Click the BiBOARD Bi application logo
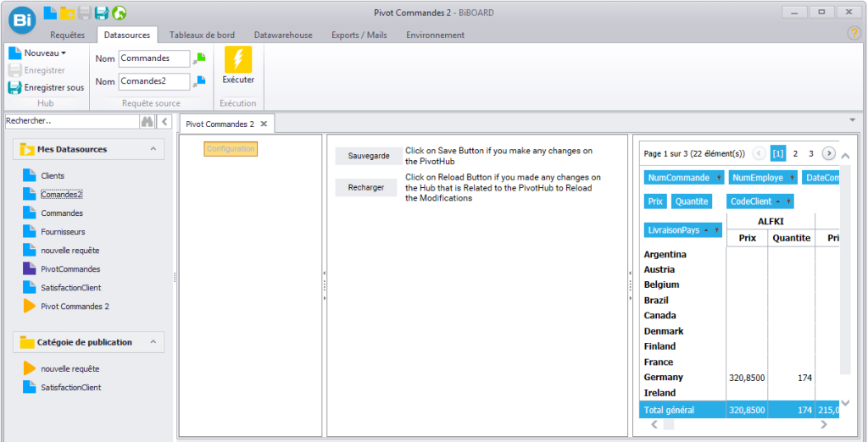The width and height of the screenshot is (868, 442). point(23,20)
